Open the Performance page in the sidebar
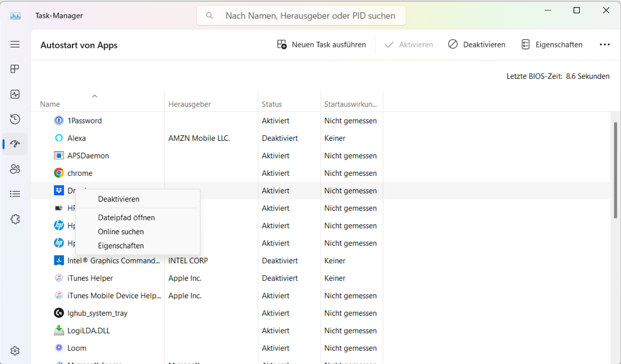The height and width of the screenshot is (364, 621). (x=15, y=94)
